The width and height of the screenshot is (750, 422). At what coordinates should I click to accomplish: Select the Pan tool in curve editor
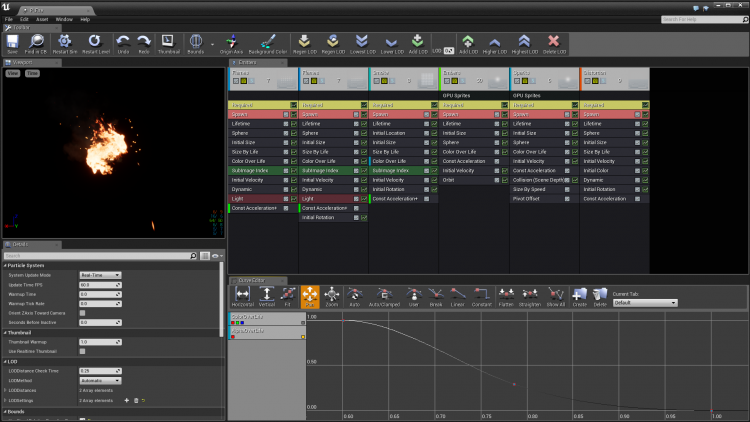coord(309,296)
